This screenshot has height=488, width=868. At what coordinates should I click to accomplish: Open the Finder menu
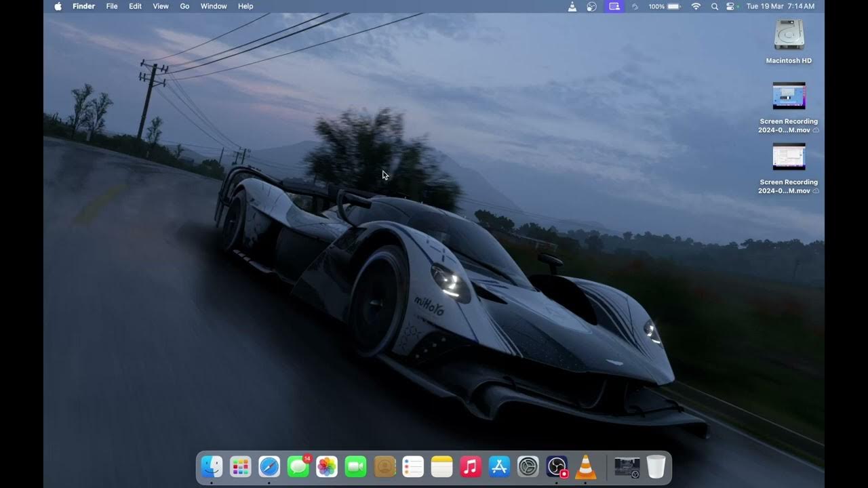(x=84, y=6)
